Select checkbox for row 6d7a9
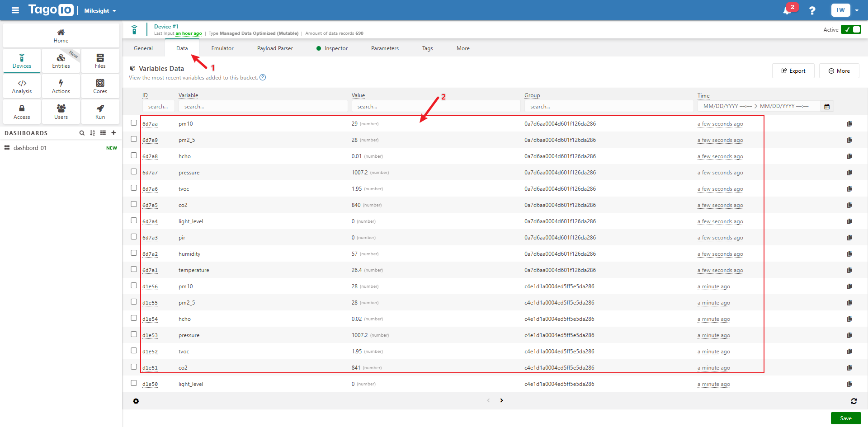 [x=134, y=139]
